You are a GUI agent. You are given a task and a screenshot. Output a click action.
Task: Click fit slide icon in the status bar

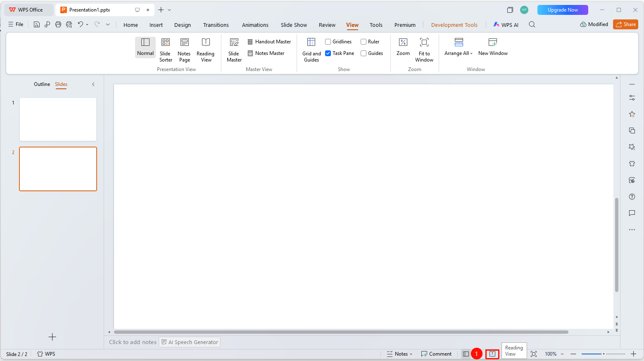pos(534,354)
